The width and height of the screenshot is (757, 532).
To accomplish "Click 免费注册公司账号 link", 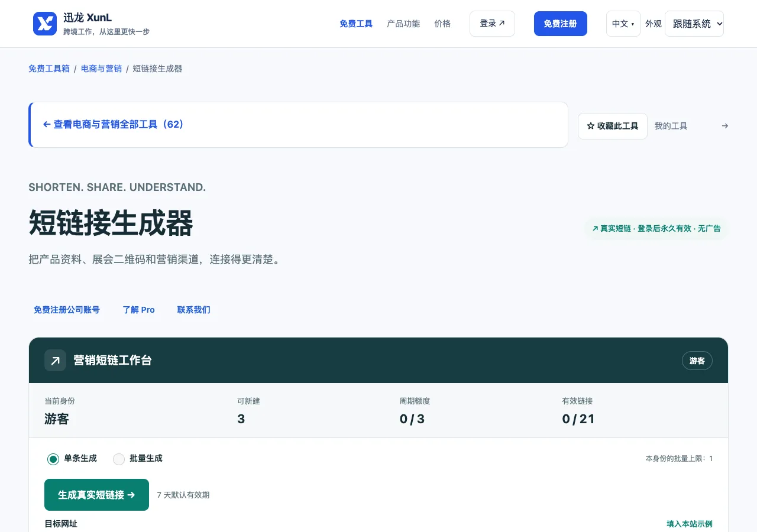I will point(67,310).
